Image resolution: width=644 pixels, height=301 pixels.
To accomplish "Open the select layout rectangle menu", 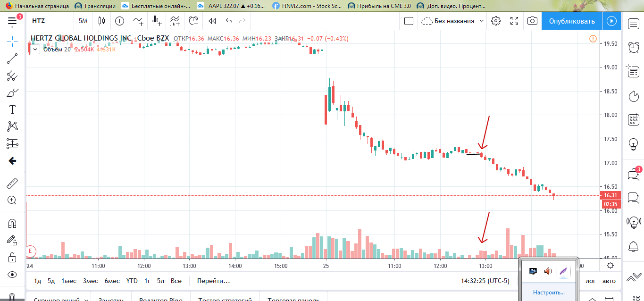I will [x=409, y=21].
